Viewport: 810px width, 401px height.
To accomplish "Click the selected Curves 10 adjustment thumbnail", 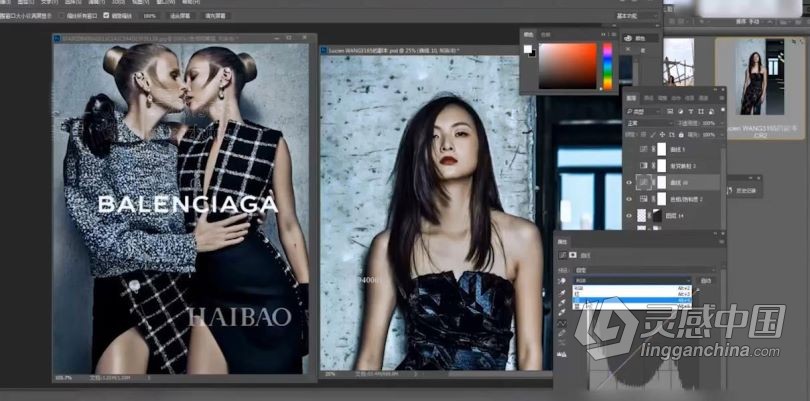I will point(644,182).
